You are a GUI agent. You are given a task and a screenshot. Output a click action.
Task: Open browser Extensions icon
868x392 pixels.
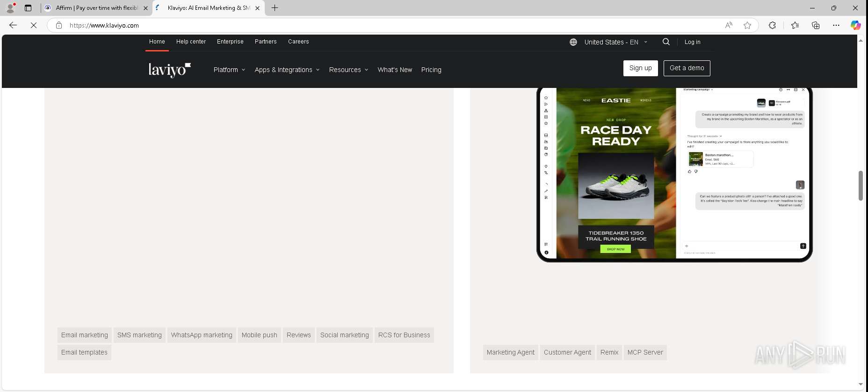coord(772,25)
